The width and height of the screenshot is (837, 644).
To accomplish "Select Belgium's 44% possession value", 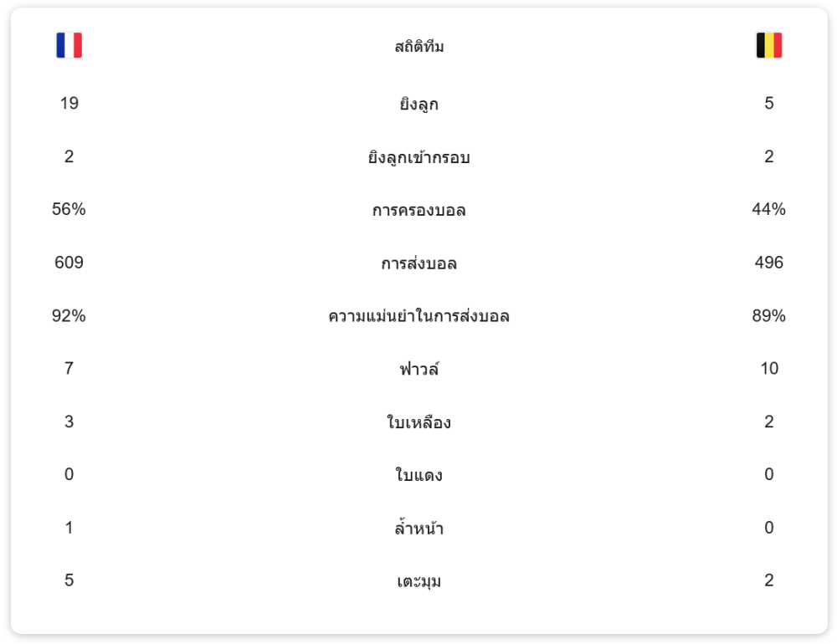I will 768,210.
